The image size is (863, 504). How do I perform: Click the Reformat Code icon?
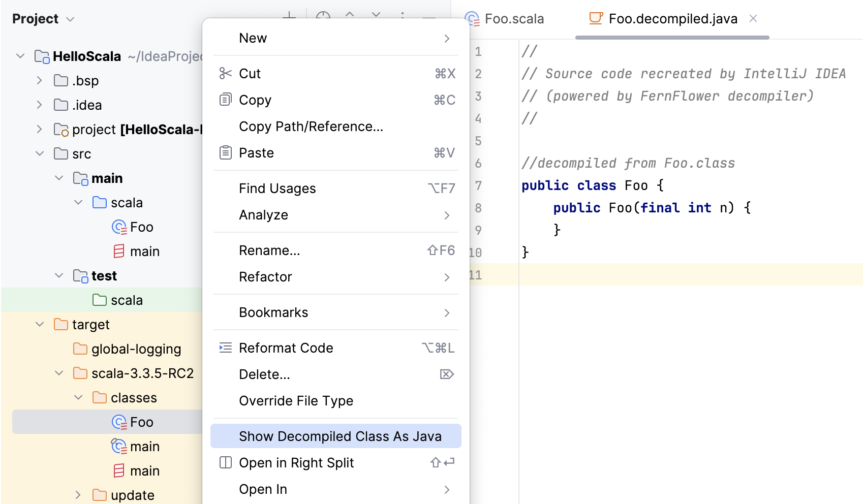(x=225, y=348)
